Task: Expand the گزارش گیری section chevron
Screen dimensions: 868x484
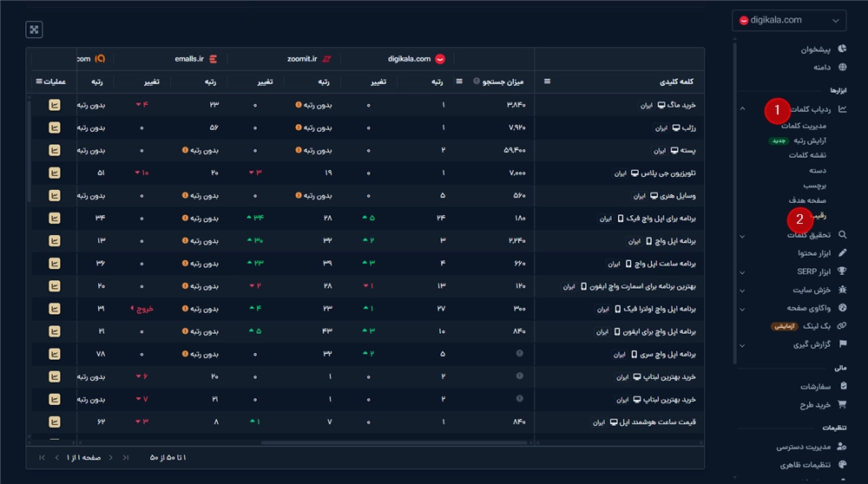Action: click(742, 346)
